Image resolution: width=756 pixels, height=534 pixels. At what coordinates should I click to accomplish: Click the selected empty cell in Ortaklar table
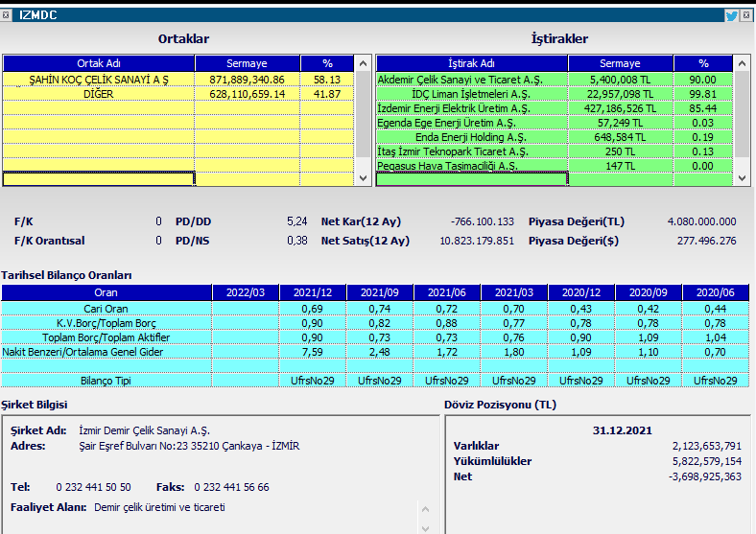[x=99, y=179]
